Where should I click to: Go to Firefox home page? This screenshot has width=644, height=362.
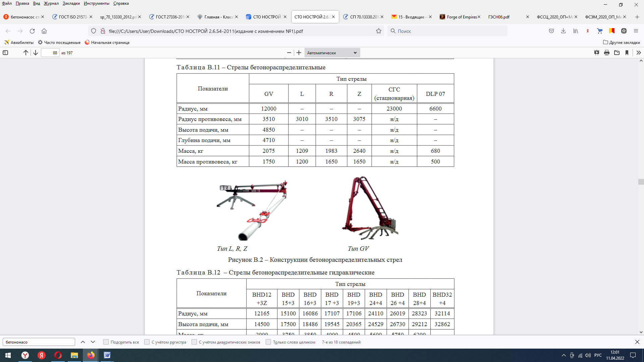[x=44, y=31]
